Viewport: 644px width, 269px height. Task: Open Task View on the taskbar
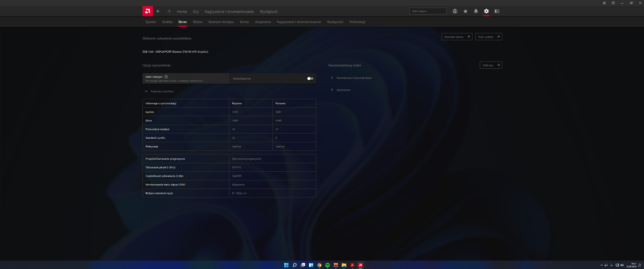[x=303, y=265]
